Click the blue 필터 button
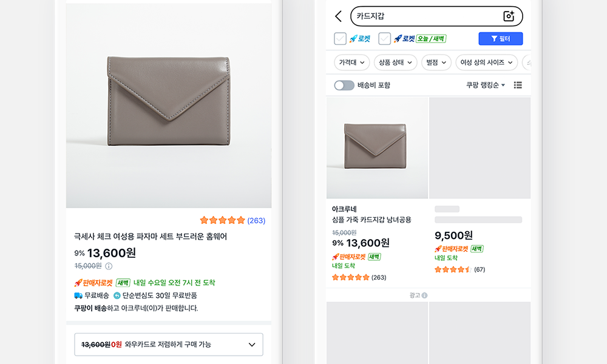The image size is (607, 364). click(500, 39)
